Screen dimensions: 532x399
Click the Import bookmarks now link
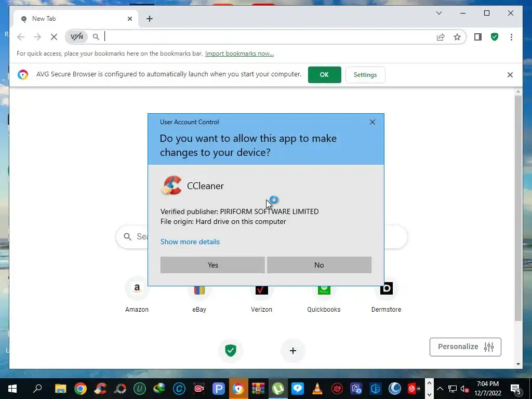point(240,54)
